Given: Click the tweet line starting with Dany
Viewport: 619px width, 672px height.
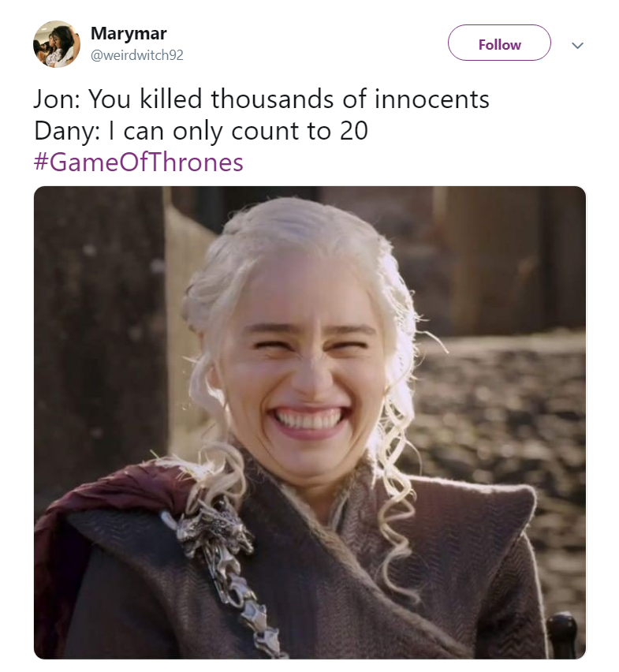Looking at the screenshot, I should tap(201, 131).
